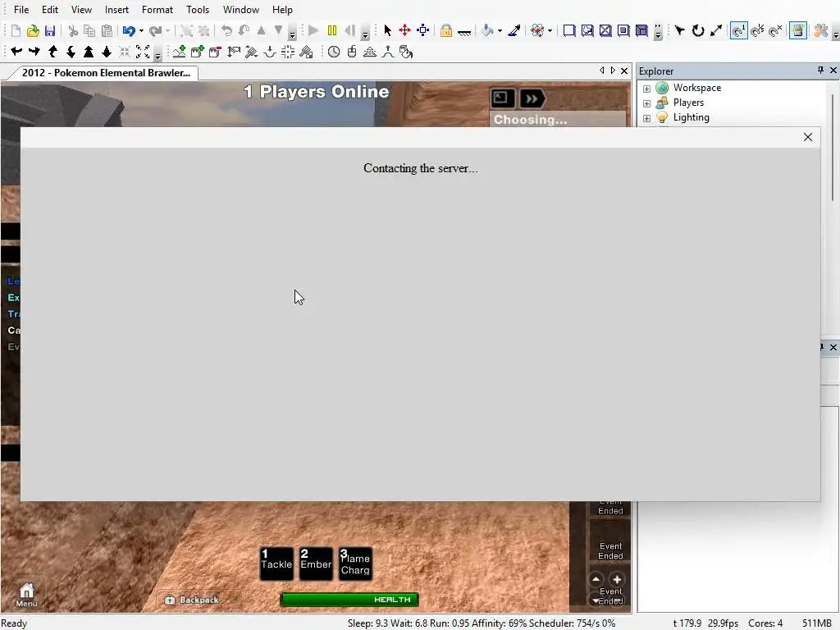The height and width of the screenshot is (630, 840).
Task: Enable the 1/5 stud grid snap
Action: click(x=757, y=30)
